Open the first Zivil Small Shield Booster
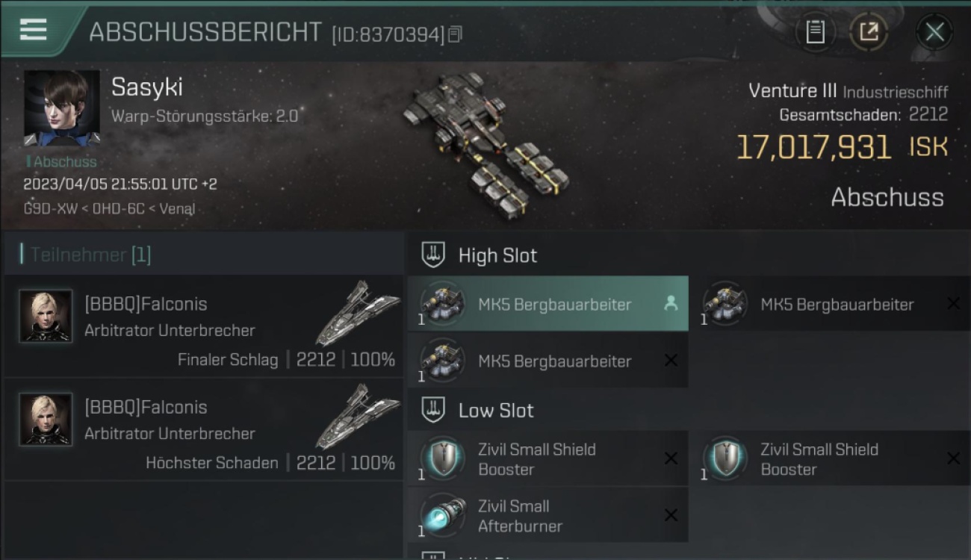The width and height of the screenshot is (971, 560). (x=547, y=458)
